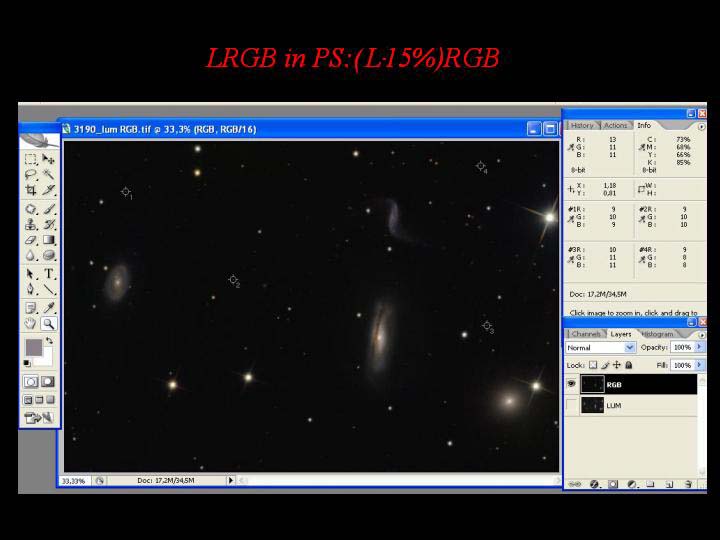Switch to the Info tab
The width and height of the screenshot is (720, 540).
(x=644, y=125)
